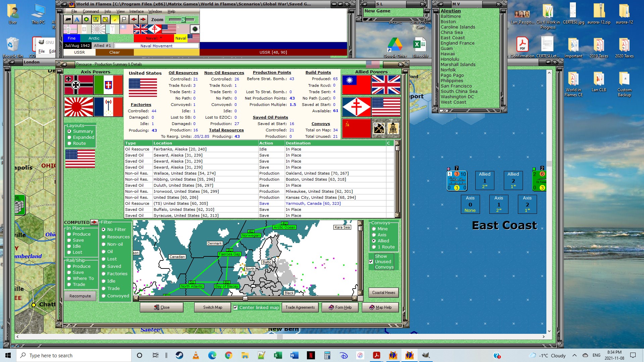Open the Interface menu
The width and height of the screenshot is (644, 362).
(x=137, y=11)
